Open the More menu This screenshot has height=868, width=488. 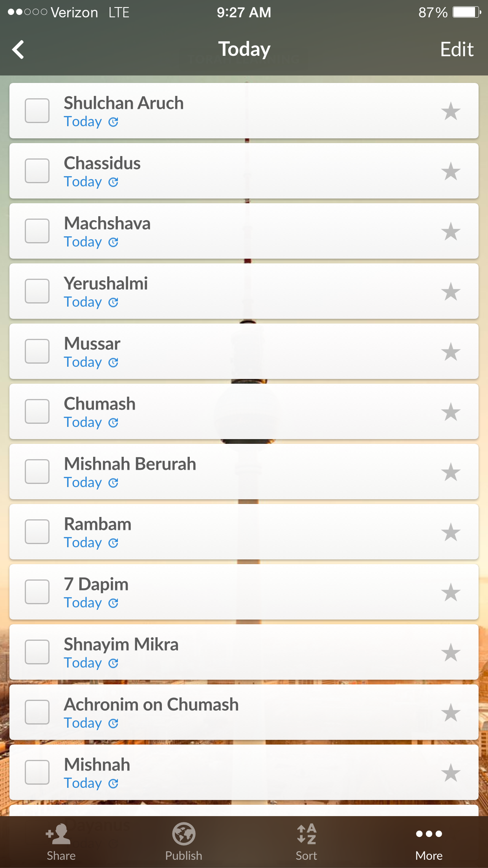[429, 842]
